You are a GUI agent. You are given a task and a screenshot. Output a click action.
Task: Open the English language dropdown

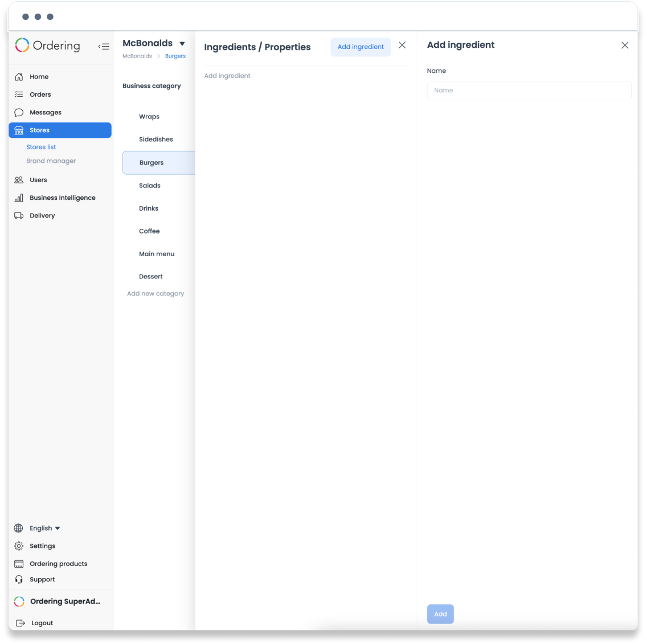coord(45,528)
